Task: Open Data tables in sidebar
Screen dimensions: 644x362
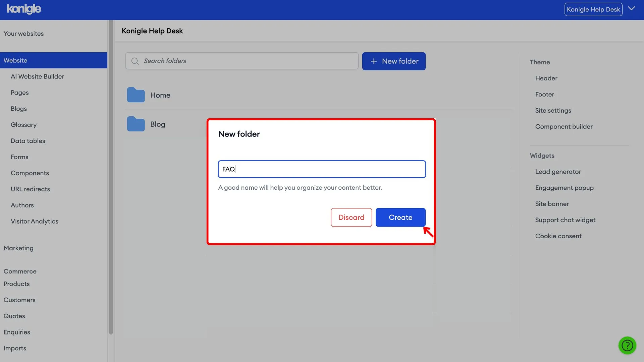Action: (28, 141)
